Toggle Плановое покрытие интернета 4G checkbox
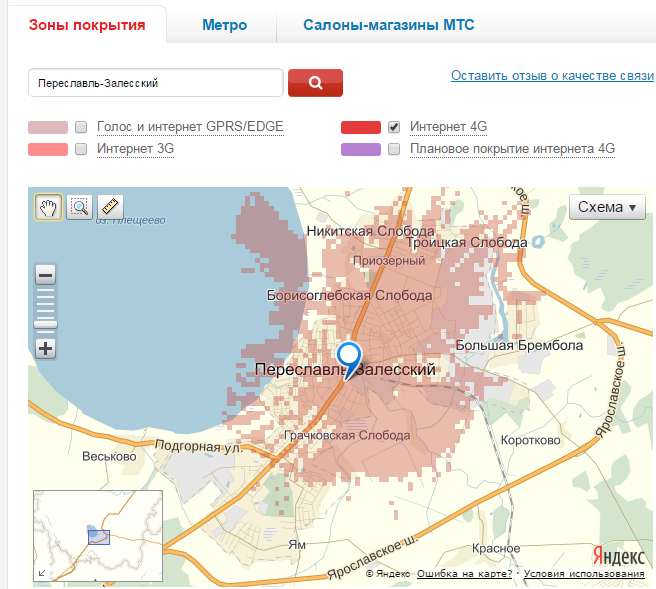Viewport: 656px width, 589px height. (394, 149)
